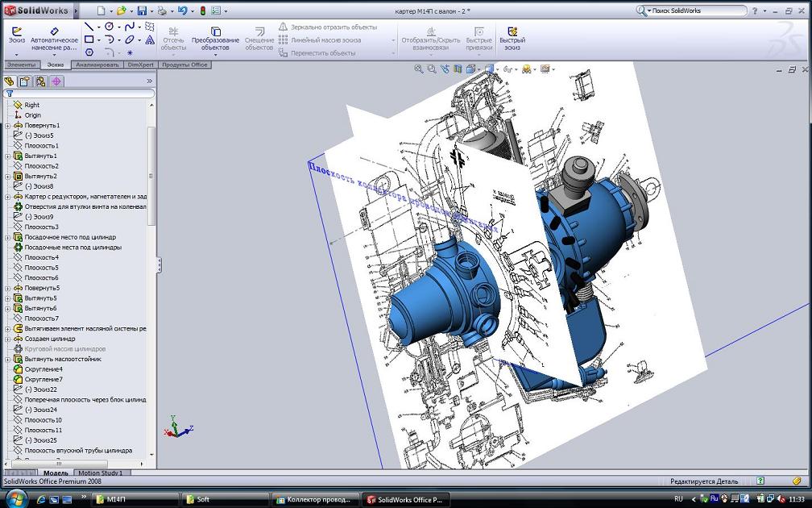
Task: Open the Windows Start button
Action: click(x=17, y=499)
